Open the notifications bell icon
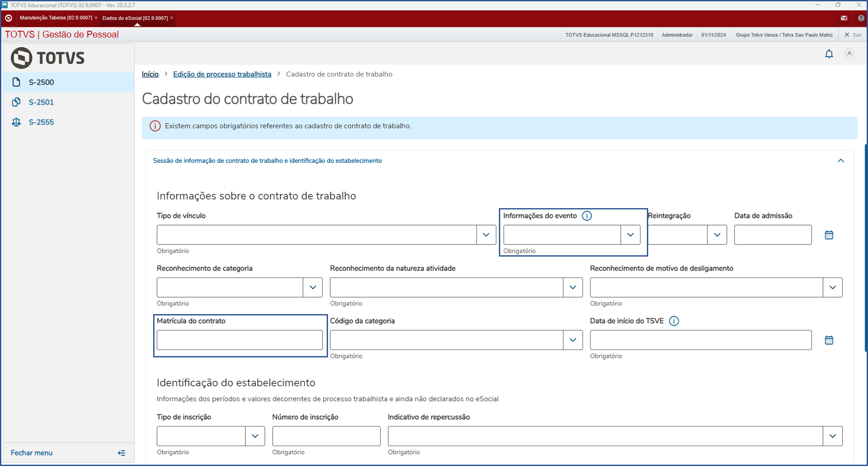 (829, 54)
